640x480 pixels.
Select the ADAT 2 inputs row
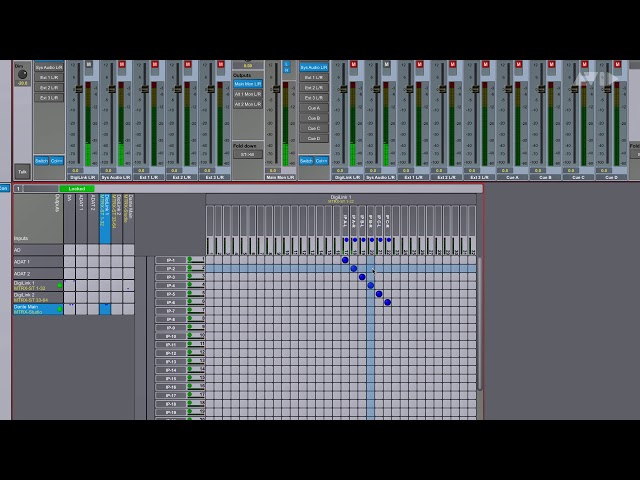(38, 273)
